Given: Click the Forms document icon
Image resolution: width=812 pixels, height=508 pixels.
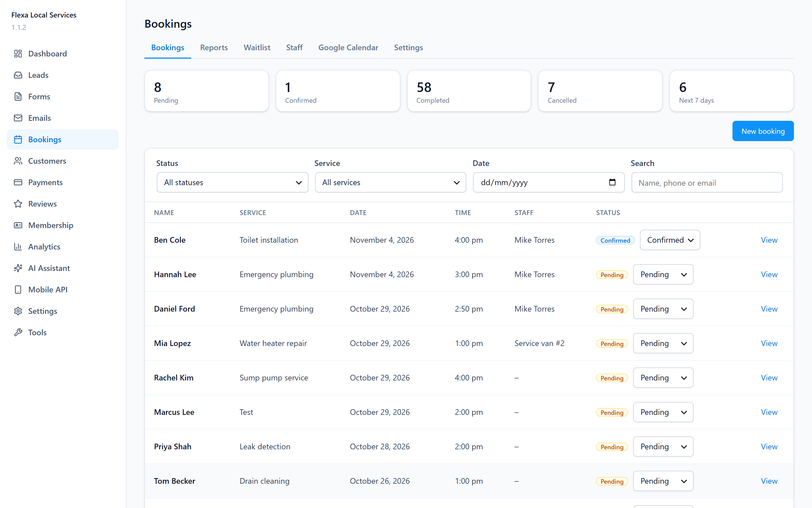Looking at the screenshot, I should (x=18, y=97).
